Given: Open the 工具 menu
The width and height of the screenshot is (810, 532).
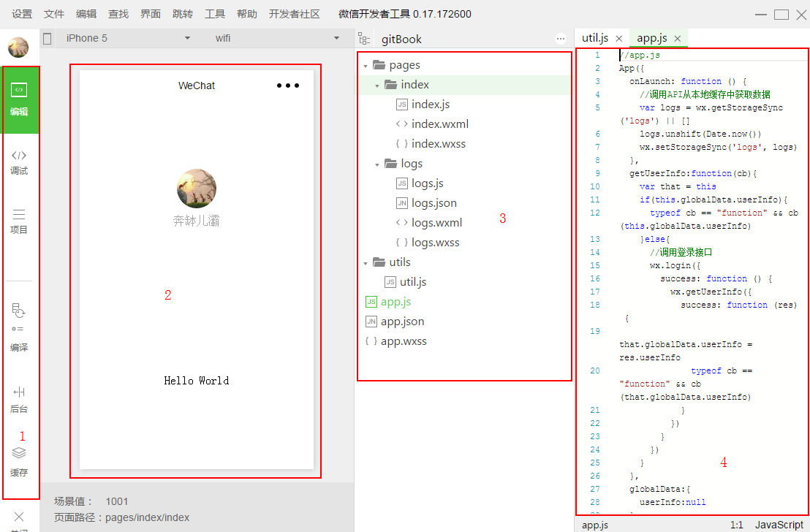Looking at the screenshot, I should pyautogui.click(x=214, y=14).
